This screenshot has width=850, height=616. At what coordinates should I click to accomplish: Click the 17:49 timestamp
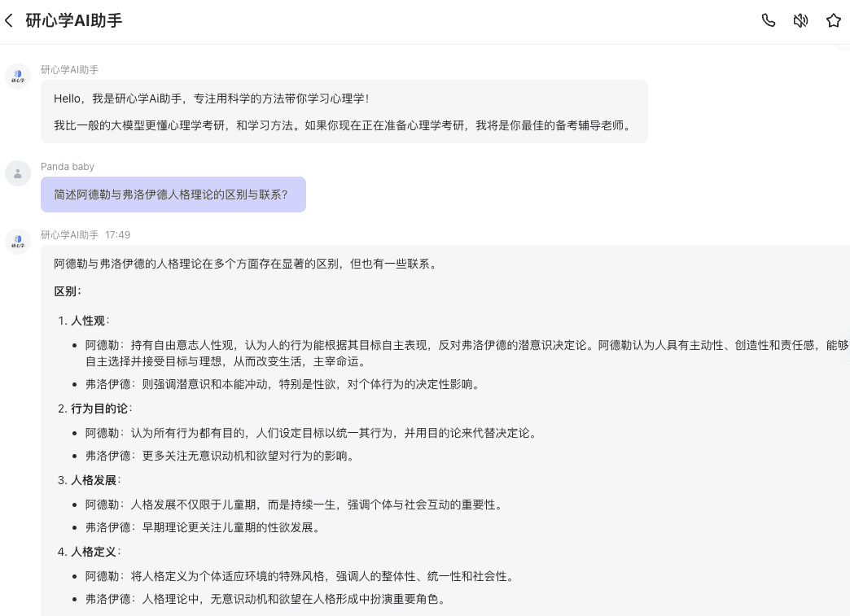118,235
